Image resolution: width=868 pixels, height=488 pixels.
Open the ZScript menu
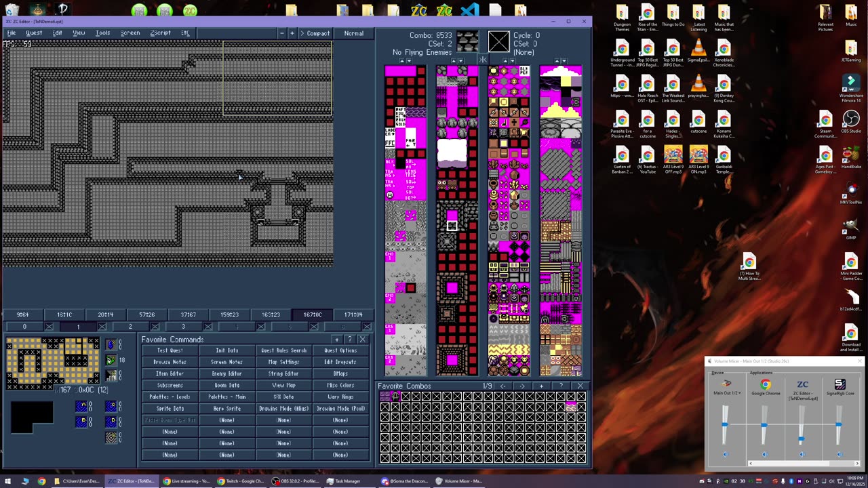tap(160, 33)
